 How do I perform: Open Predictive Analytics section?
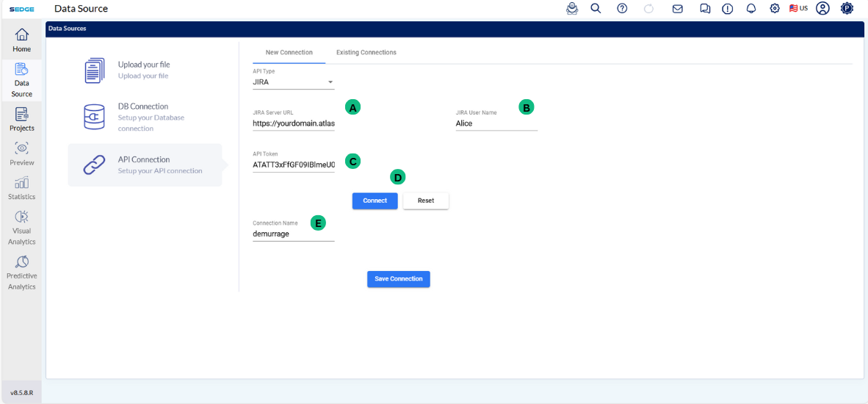(x=22, y=273)
